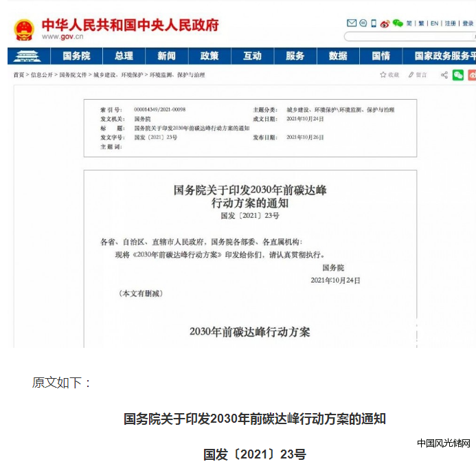Share via red Weibo button
Viewport: 476px width, 464px height.
coord(472,75)
